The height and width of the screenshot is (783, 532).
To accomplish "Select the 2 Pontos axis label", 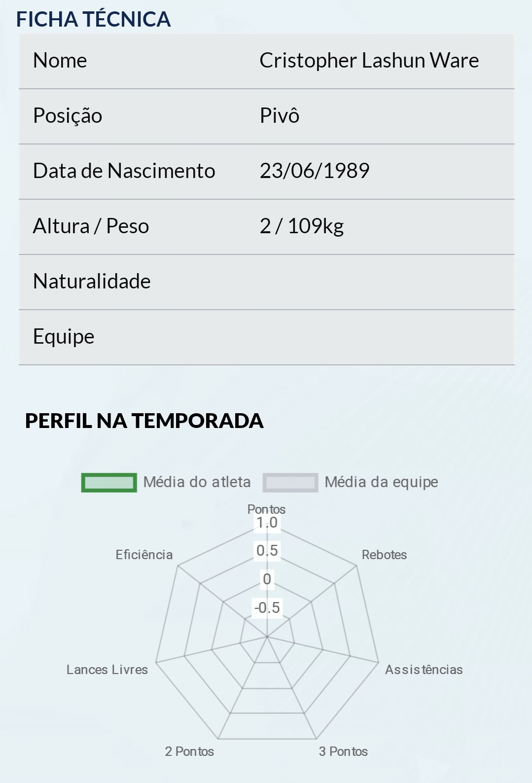I will point(189,751).
